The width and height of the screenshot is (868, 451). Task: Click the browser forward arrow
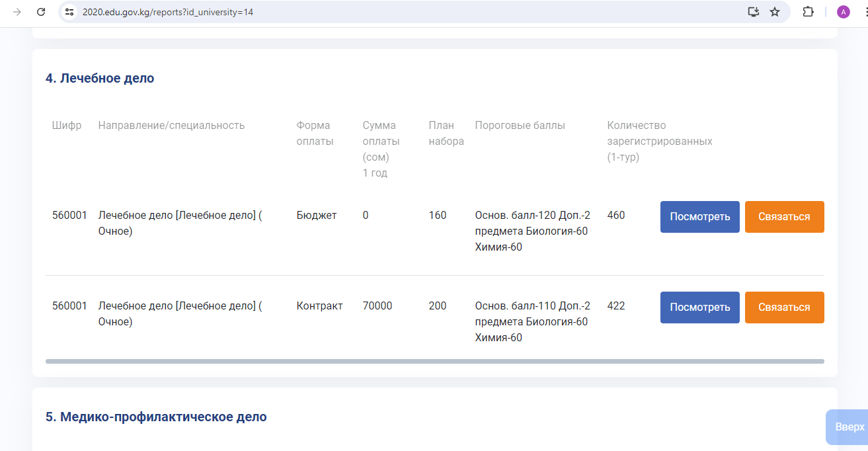click(17, 12)
